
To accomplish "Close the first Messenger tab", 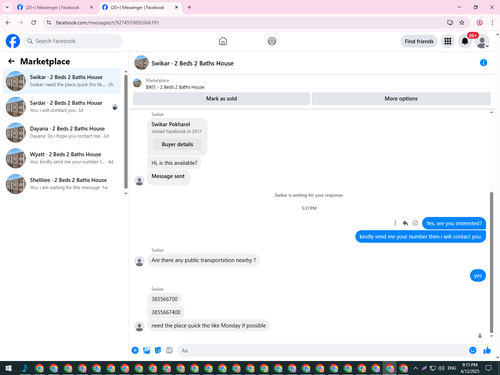I will pyautogui.click(x=91, y=7).
